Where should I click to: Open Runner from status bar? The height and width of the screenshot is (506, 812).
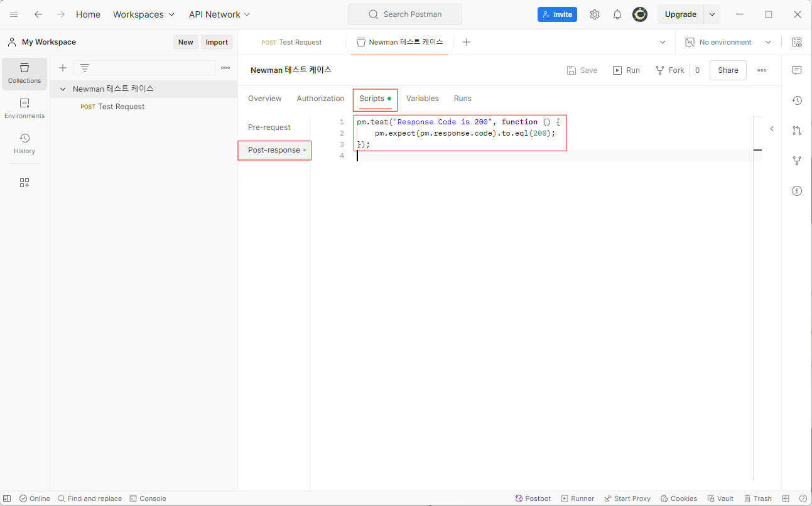[577, 498]
